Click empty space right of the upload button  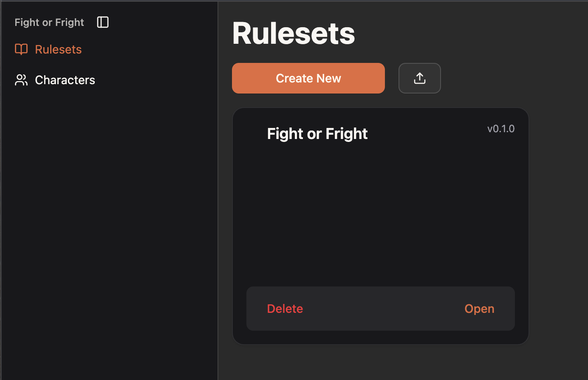tap(510, 78)
